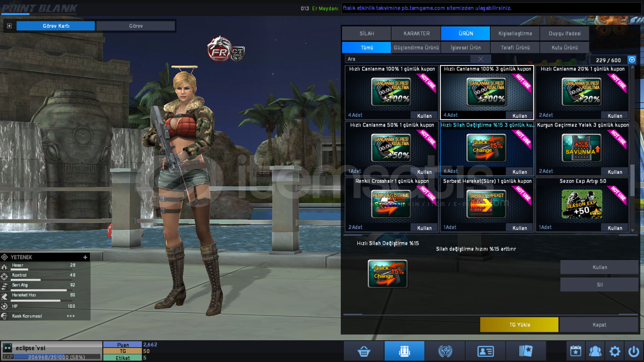Select Görev Kartı tab
This screenshot has height=362, width=644.
[56, 26]
